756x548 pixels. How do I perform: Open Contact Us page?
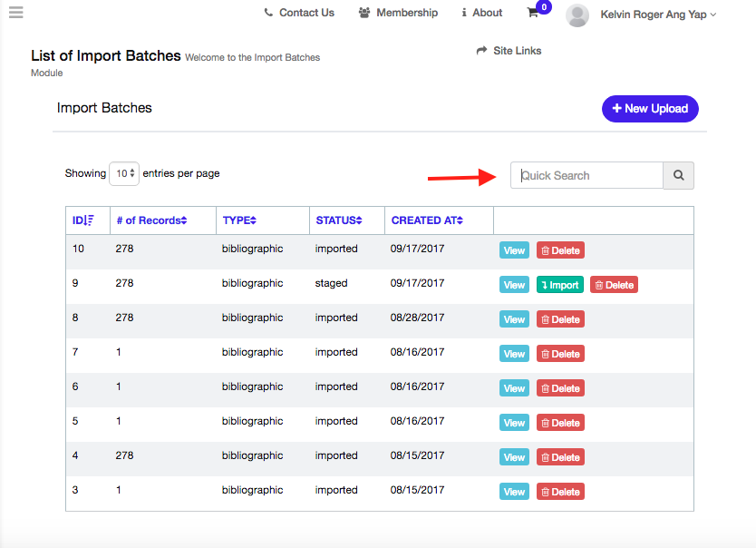coord(299,13)
